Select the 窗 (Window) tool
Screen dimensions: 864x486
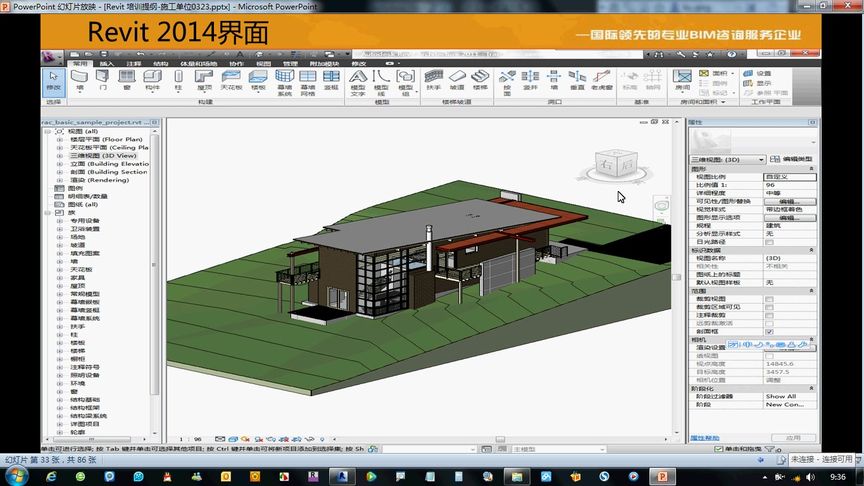click(127, 80)
